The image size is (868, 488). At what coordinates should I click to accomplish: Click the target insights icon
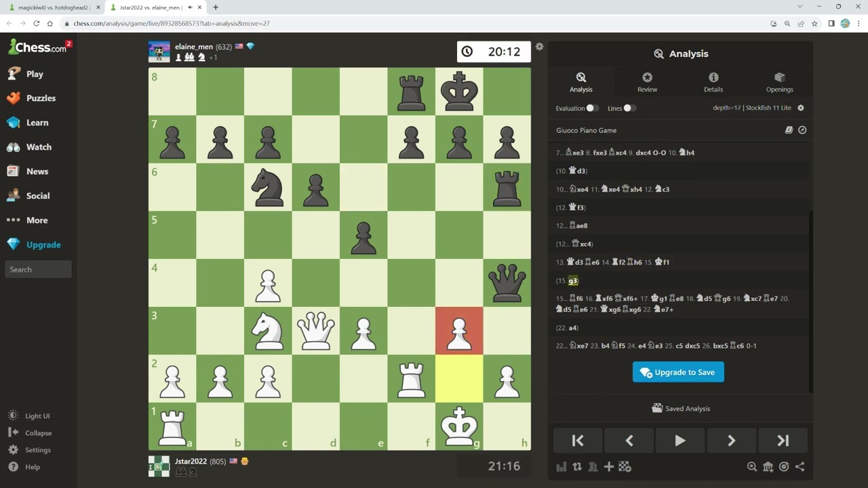pos(784,466)
